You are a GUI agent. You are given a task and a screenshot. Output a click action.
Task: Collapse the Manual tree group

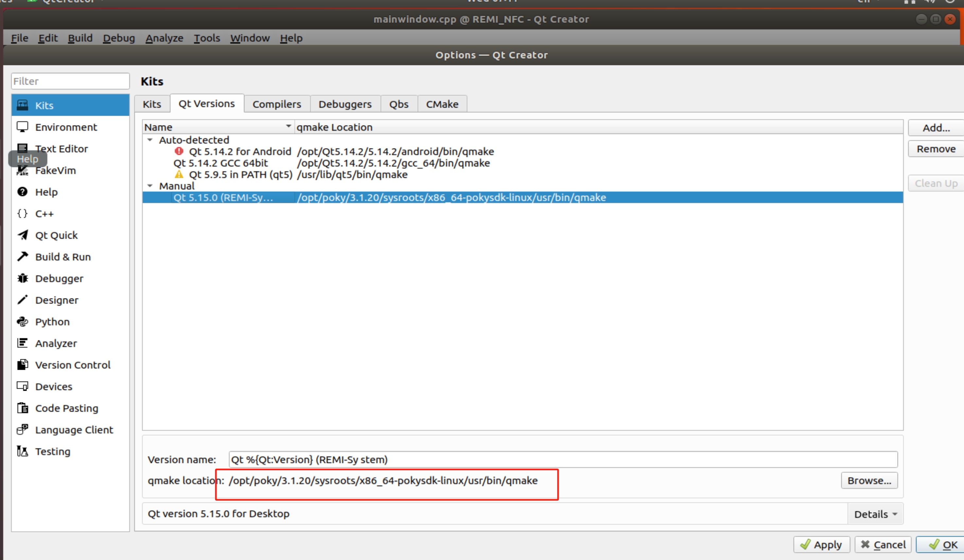click(150, 186)
